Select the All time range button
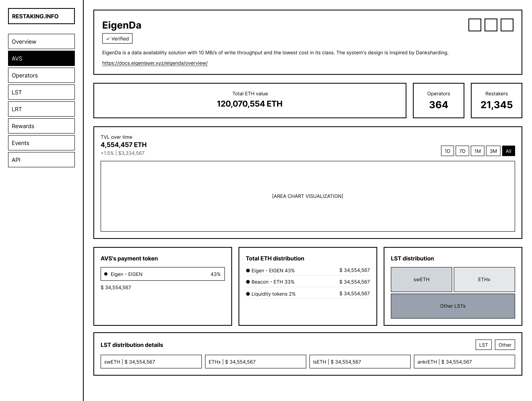The height and width of the screenshot is (401, 532). 508,151
